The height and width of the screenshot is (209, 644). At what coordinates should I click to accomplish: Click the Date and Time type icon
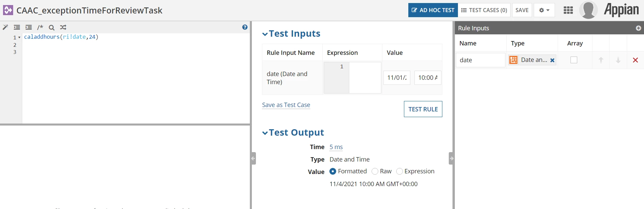pyautogui.click(x=513, y=60)
